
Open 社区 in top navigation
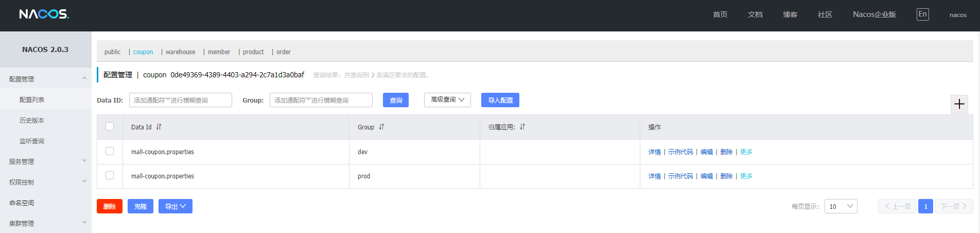(x=825, y=14)
